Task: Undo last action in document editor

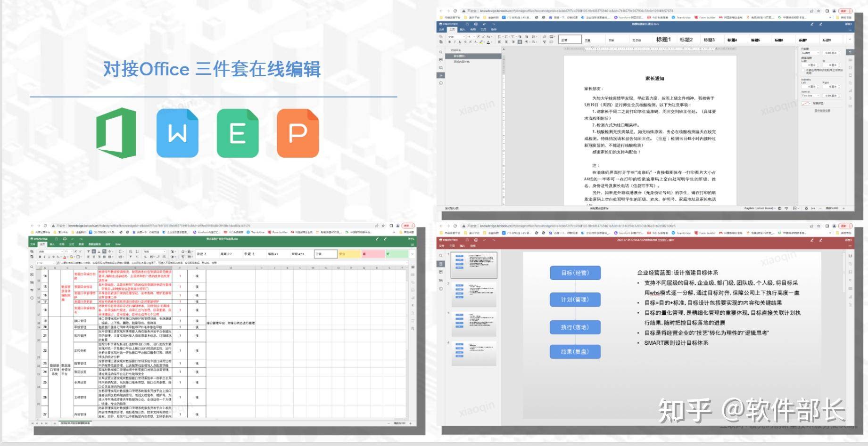Action: pos(485,24)
